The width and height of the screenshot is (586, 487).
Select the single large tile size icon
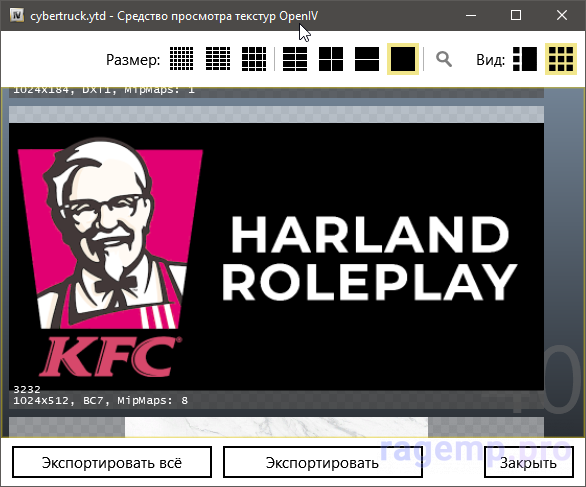click(403, 59)
